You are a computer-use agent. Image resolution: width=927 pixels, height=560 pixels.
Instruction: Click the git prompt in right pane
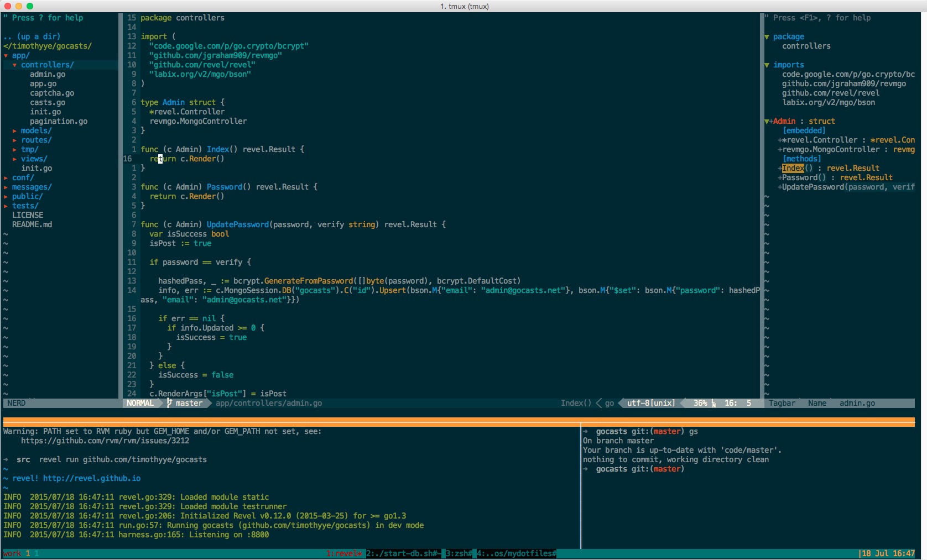coord(639,469)
